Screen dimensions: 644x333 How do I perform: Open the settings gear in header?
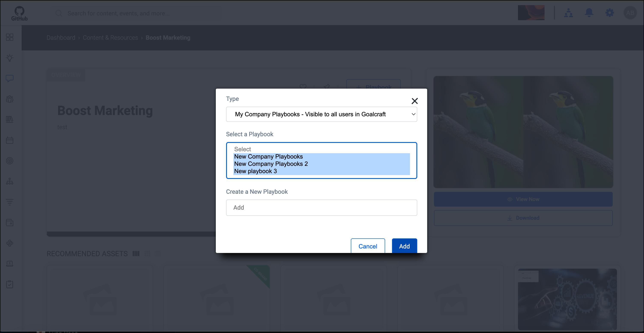pos(609,13)
